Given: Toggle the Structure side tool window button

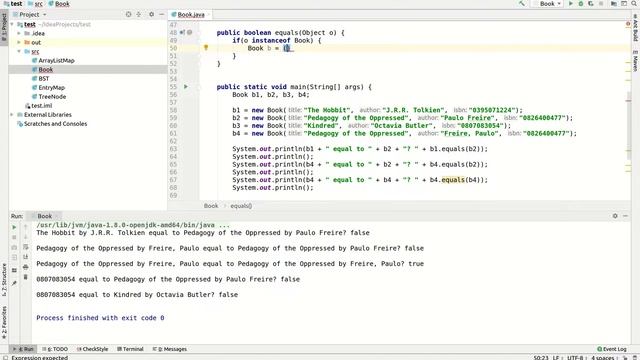Looking at the screenshot, I should click(4, 280).
